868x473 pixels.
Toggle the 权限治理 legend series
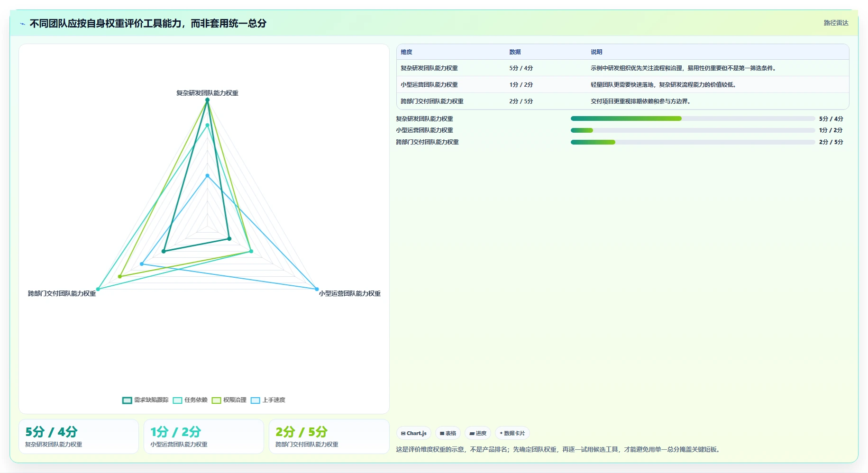(229, 400)
